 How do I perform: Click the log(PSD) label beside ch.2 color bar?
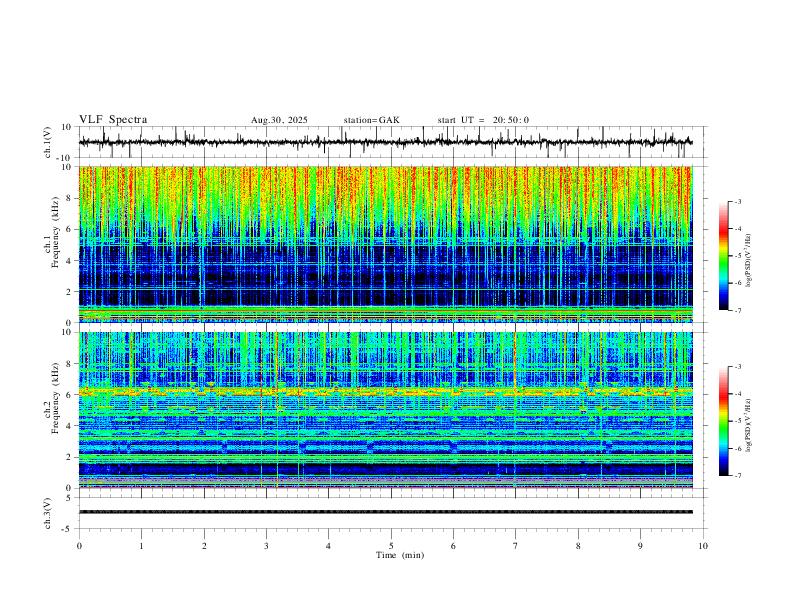[749, 425]
